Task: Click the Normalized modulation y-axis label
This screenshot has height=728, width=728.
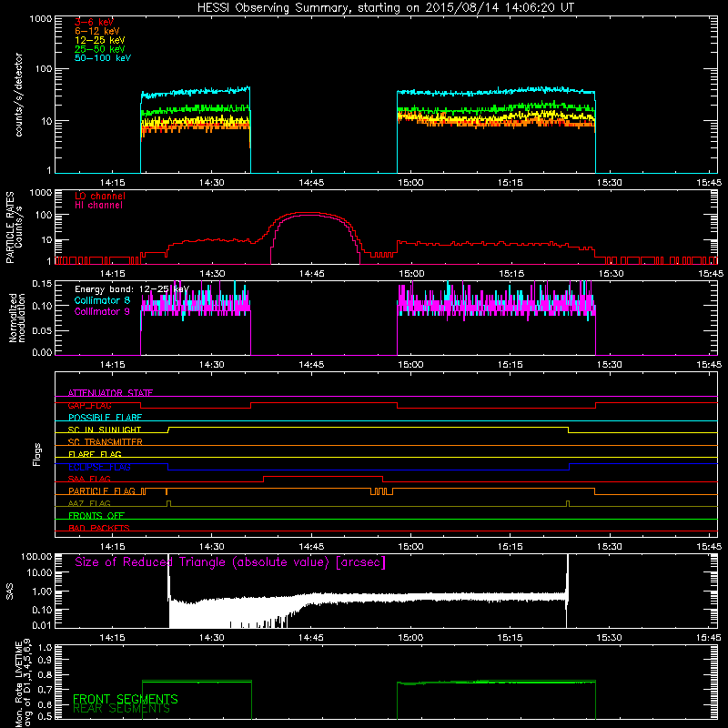Action: pyautogui.click(x=17, y=318)
